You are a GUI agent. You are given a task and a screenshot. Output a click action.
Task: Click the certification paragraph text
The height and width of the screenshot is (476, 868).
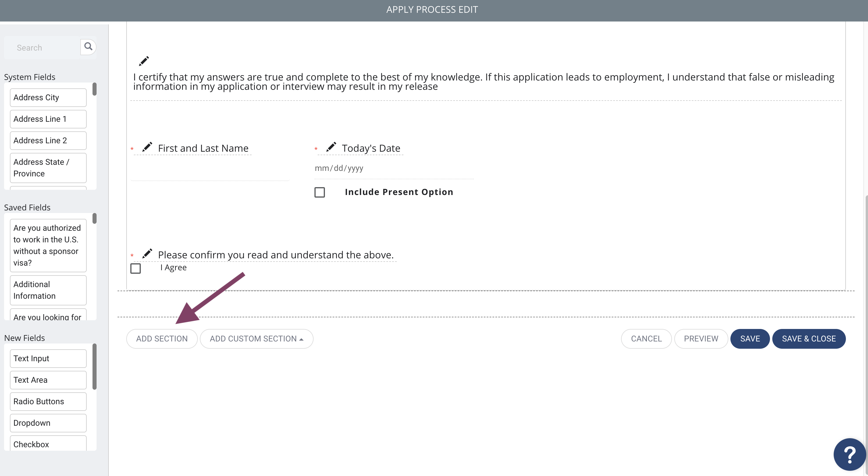coord(483,82)
